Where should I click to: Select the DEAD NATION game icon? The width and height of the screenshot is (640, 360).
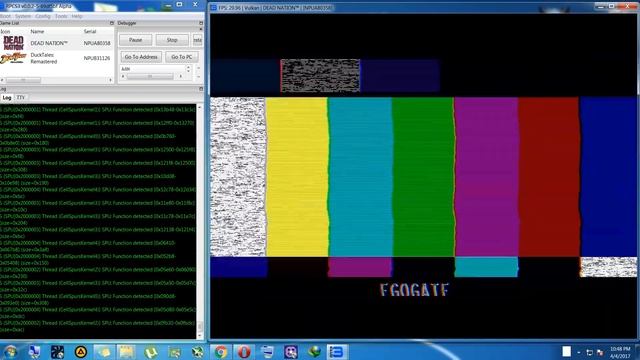13,43
